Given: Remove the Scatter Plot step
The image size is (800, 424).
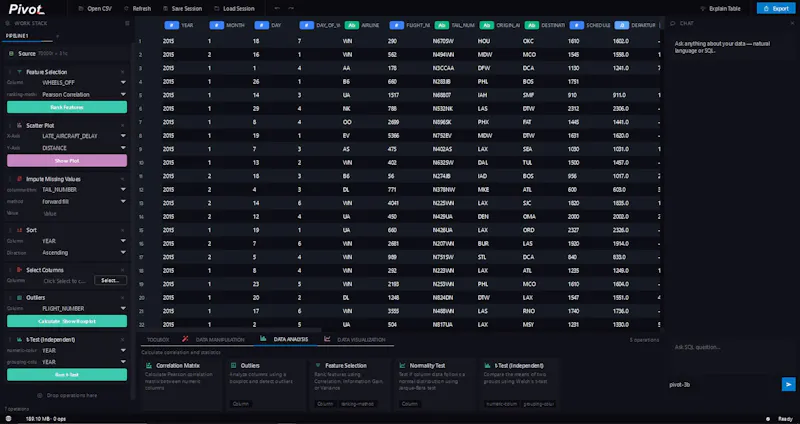Looking at the screenshot, I should 122,126.
